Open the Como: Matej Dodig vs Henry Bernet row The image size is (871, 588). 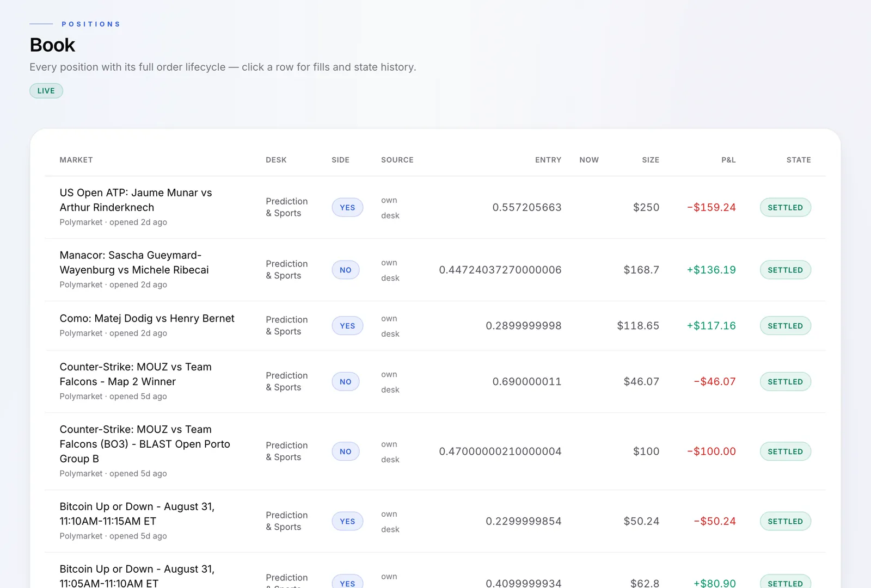coord(435,326)
